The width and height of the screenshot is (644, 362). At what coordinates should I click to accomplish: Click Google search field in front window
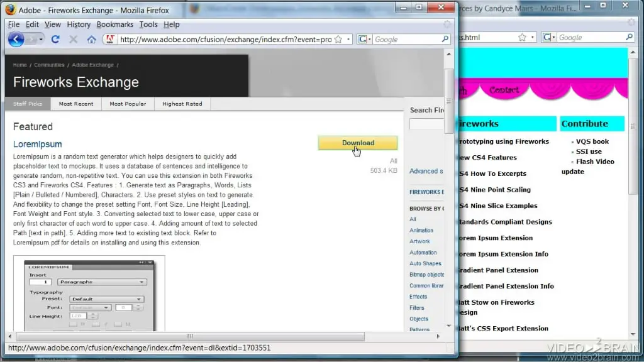click(x=407, y=40)
